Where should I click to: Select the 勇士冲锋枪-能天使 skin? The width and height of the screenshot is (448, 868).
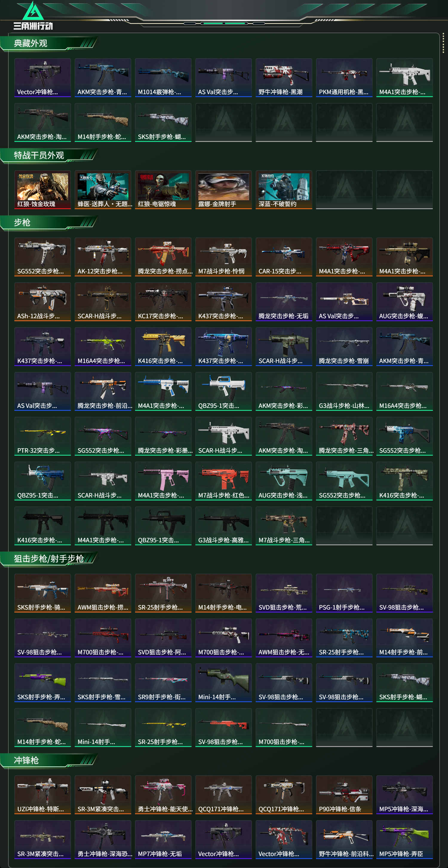(x=163, y=794)
